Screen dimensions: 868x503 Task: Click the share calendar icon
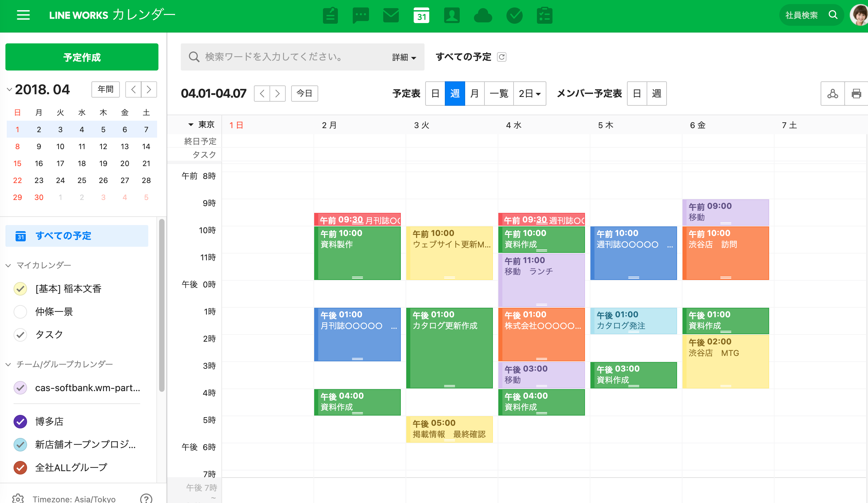[832, 94]
